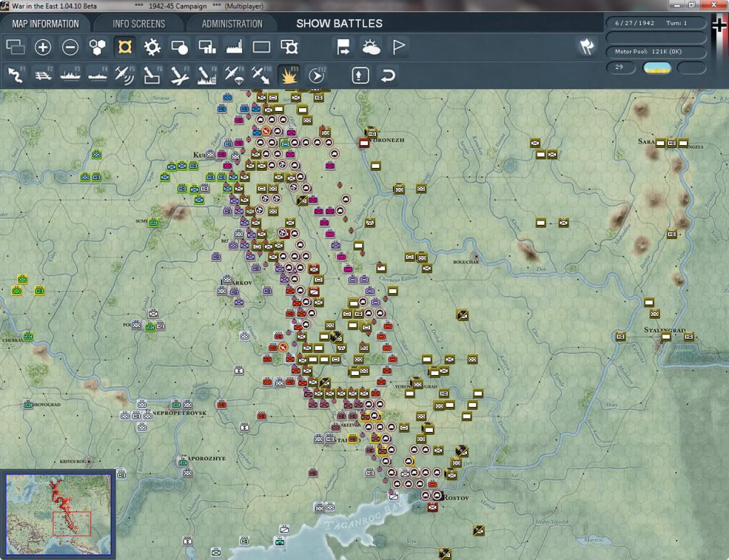The image size is (729, 560).
Task: Click the value 29 indicator
Action: pos(621,68)
